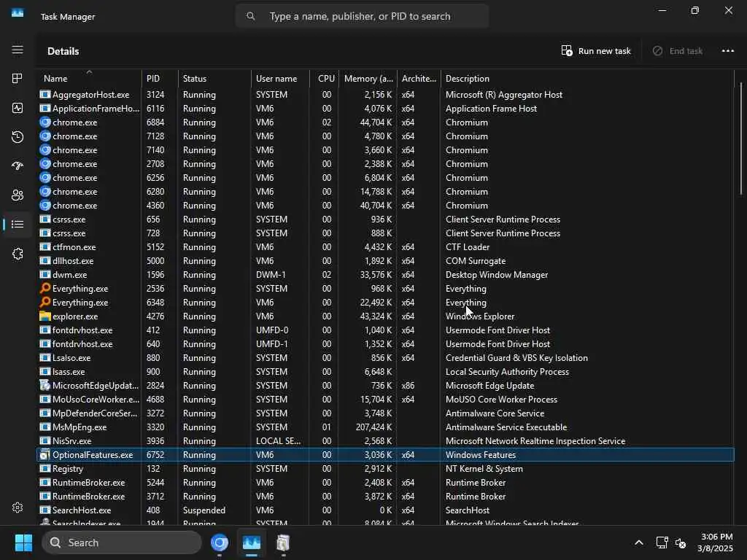
Task: Select the NisSrv.exe process row
Action: (385, 441)
